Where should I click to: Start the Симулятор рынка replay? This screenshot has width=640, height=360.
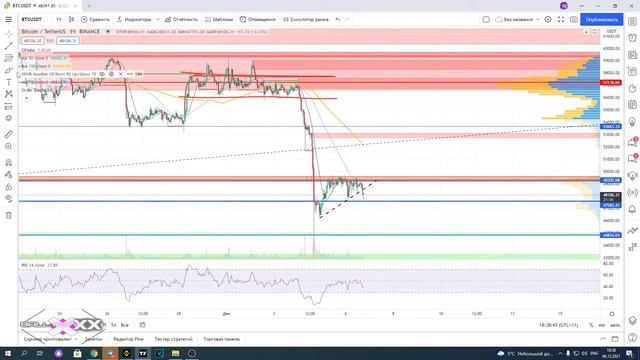[306, 19]
